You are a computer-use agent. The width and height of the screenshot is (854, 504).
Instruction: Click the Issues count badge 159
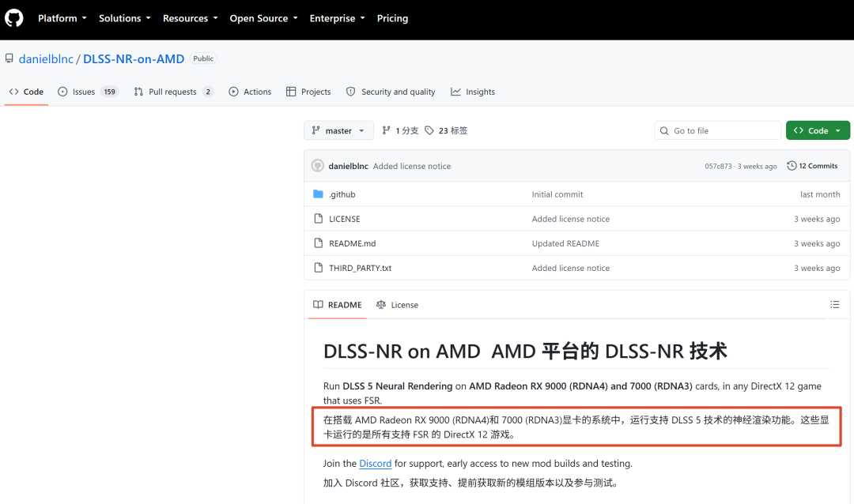(109, 92)
